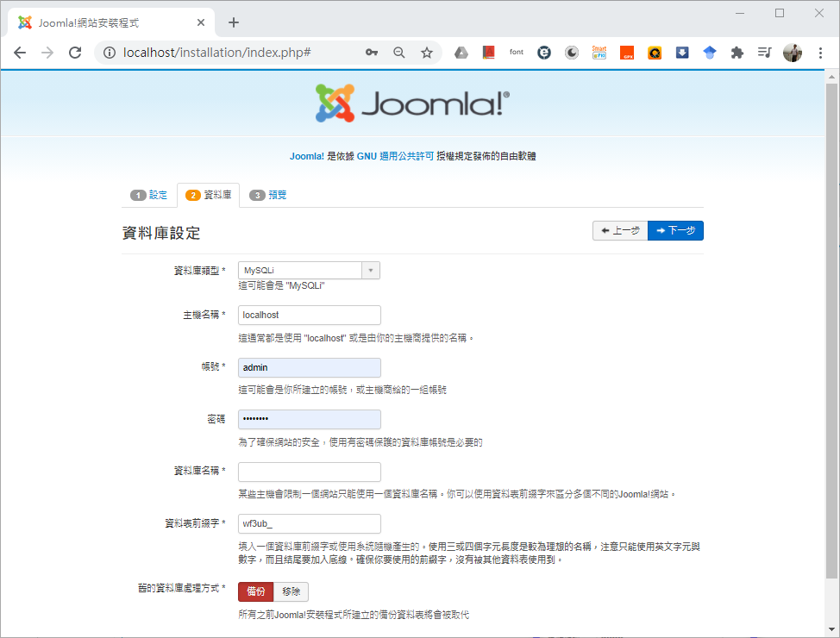This screenshot has width=840, height=638.
Task: Toggle the dark moon extension icon
Action: click(572, 53)
